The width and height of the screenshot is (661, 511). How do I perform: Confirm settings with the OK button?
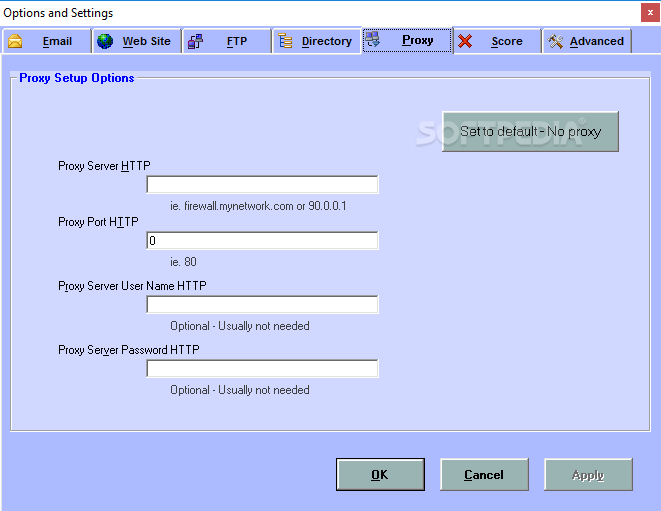pyautogui.click(x=380, y=475)
